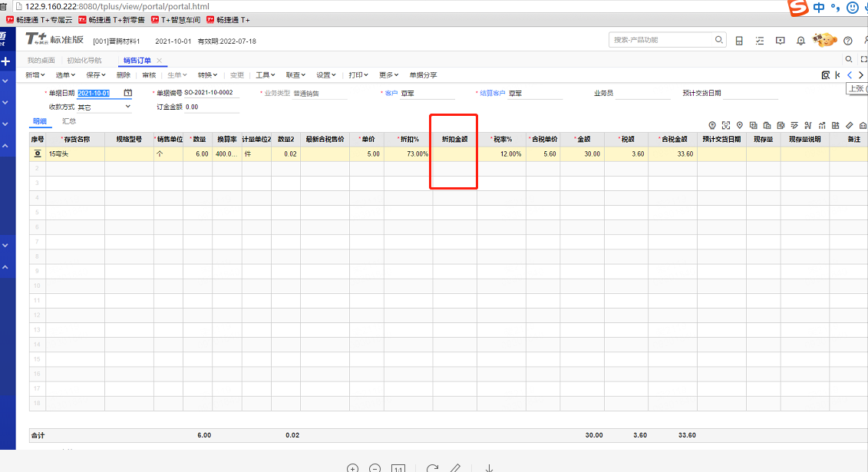Image resolution: width=868 pixels, height=472 pixels.
Task: Click the 预计交货日期 field in the form header
Action: [750, 93]
